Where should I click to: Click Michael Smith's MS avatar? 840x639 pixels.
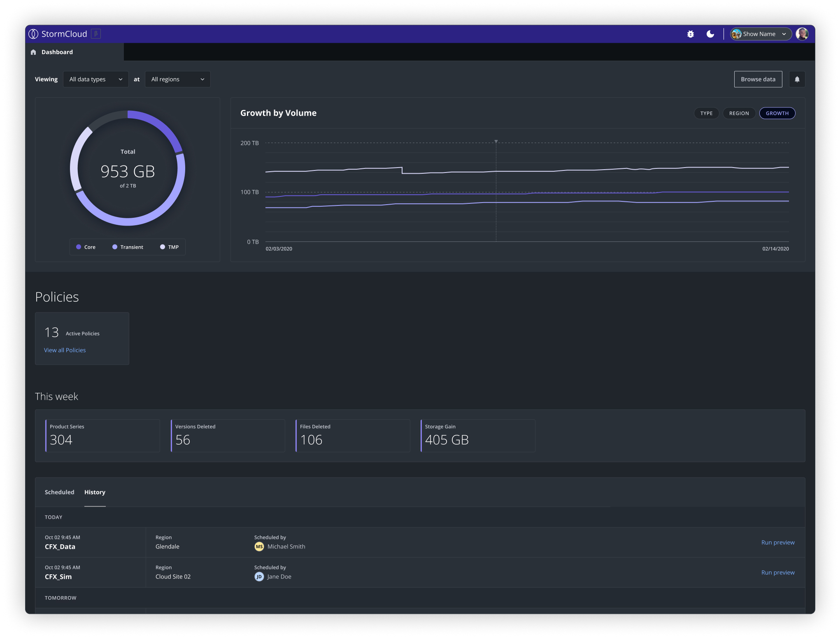click(x=259, y=546)
